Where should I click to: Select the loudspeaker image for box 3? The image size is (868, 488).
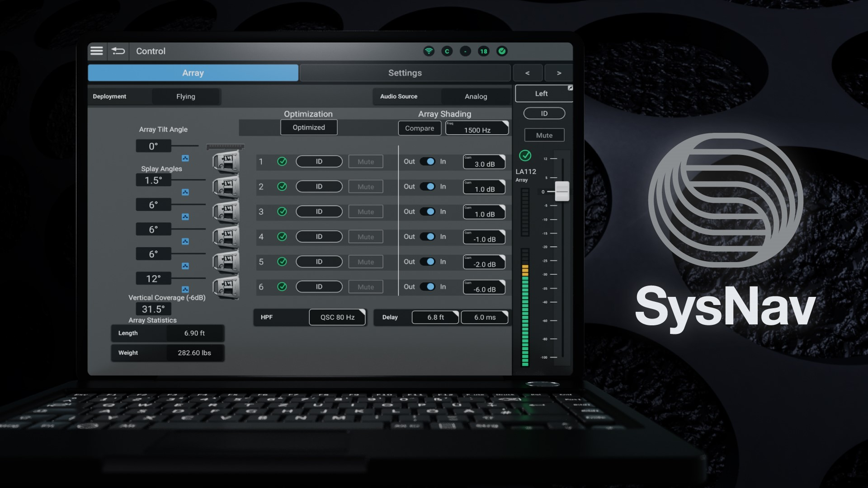[x=226, y=211]
